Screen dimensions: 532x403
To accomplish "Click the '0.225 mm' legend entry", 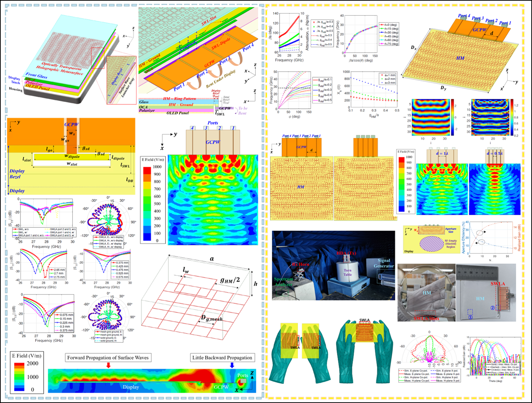I will coord(64,322).
